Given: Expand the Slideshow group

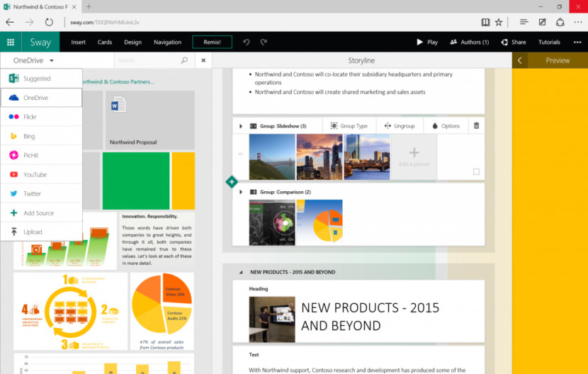Looking at the screenshot, I should [x=241, y=126].
